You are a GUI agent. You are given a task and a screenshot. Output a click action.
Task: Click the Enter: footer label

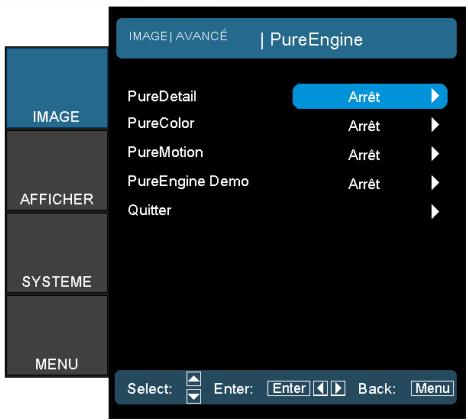(233, 389)
